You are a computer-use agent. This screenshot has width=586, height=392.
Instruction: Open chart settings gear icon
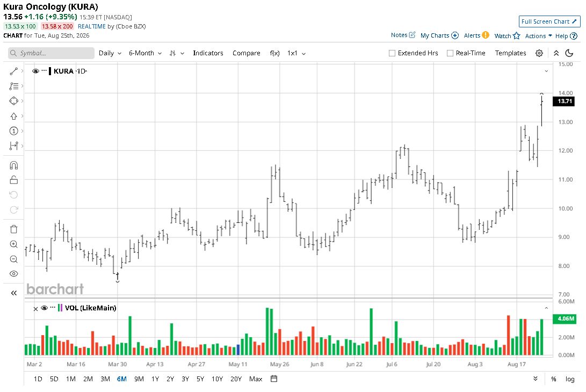coord(539,53)
